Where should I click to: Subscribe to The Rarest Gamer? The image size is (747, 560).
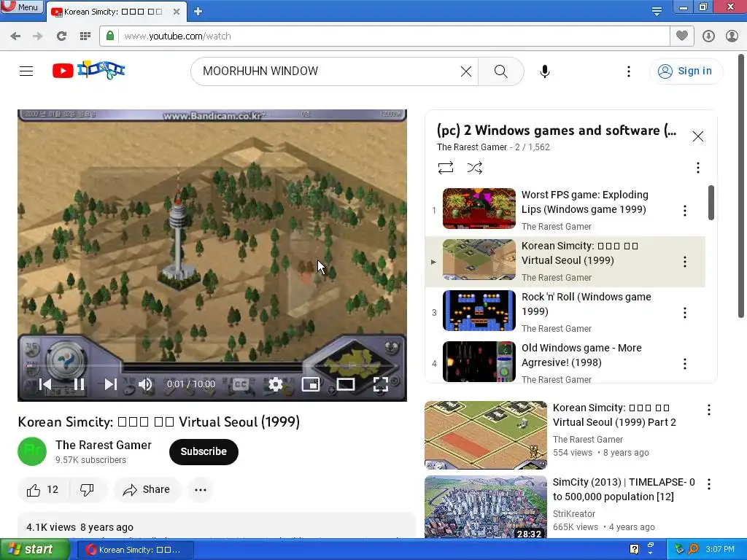(x=204, y=451)
